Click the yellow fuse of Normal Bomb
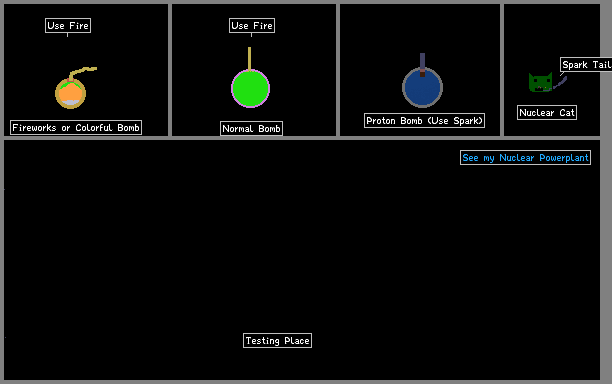This screenshot has height=384, width=612. click(249, 59)
